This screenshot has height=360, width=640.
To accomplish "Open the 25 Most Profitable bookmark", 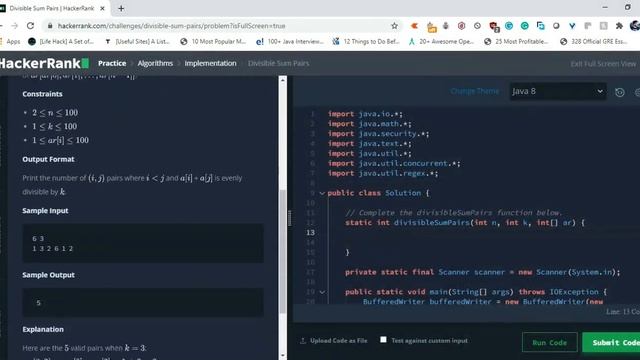I will pyautogui.click(x=517, y=41).
